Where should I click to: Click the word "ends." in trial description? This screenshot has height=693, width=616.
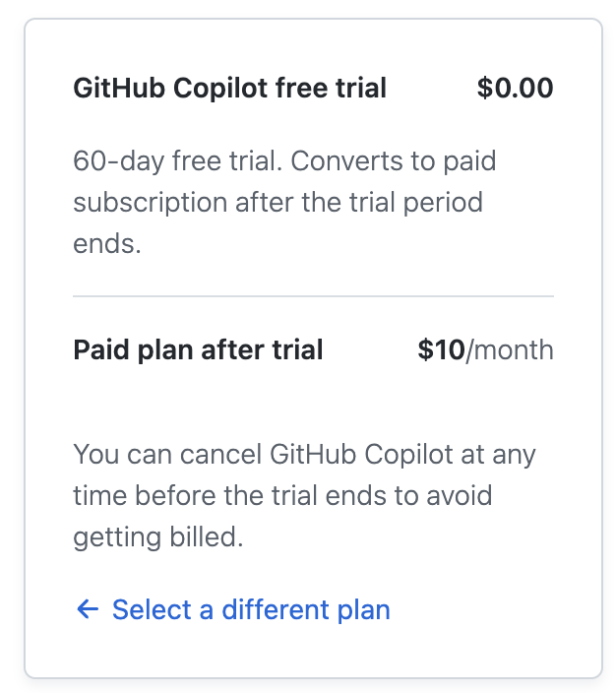(107, 243)
